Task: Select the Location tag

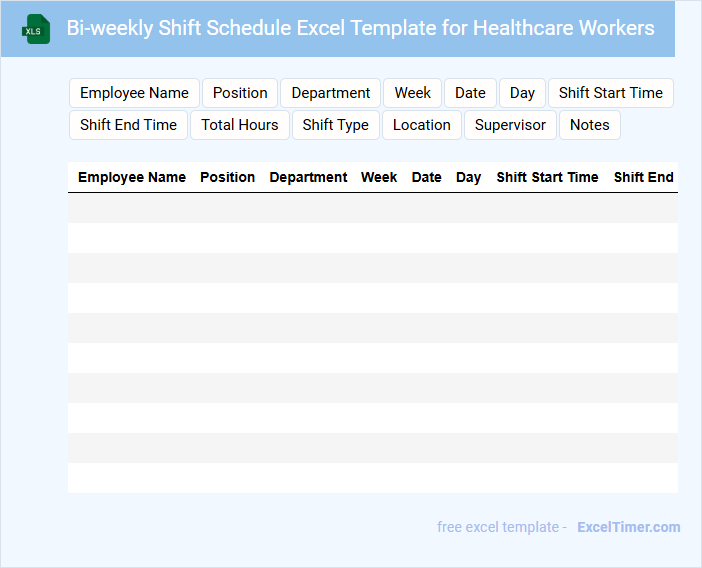Action: click(421, 125)
